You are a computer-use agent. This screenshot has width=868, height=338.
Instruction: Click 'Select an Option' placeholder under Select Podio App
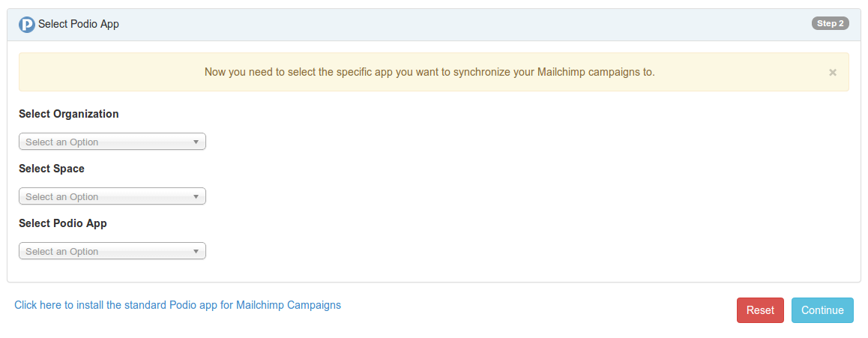click(62, 252)
